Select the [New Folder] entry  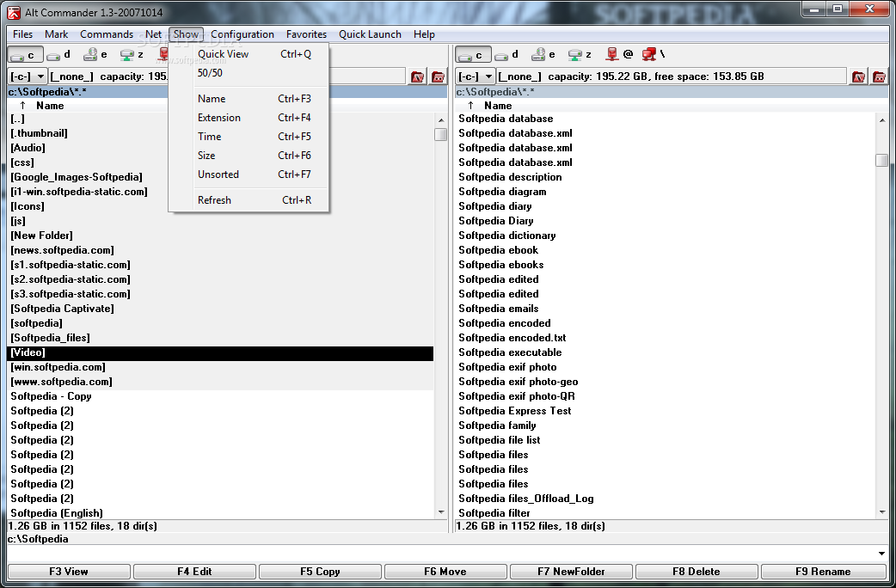click(x=221, y=236)
